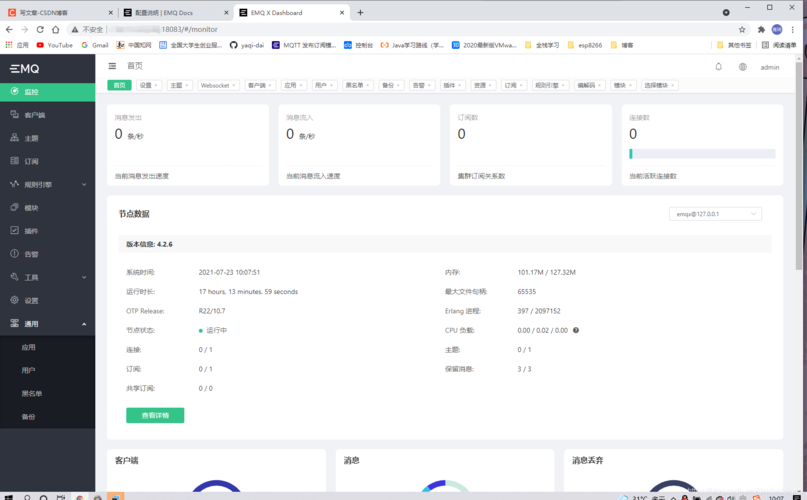Go to browser home page
The height and width of the screenshot is (500, 807).
(56, 29)
